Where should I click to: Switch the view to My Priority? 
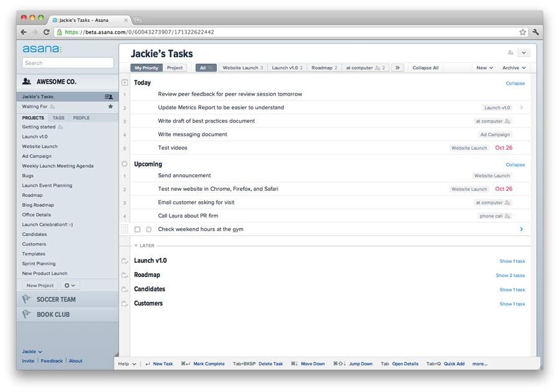click(x=147, y=68)
